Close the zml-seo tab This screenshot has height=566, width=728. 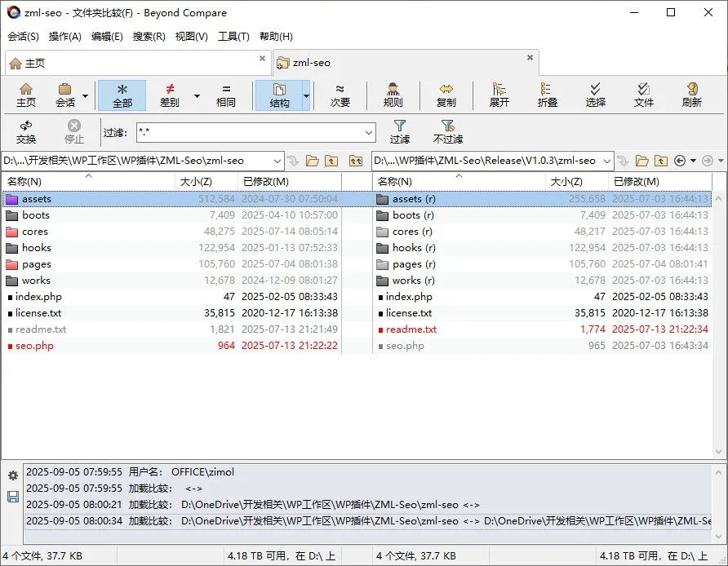(x=530, y=58)
